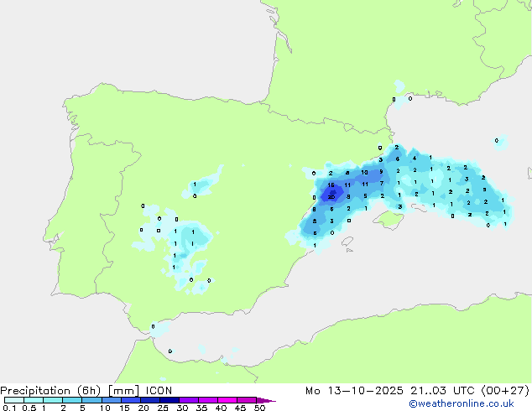
Task: Select the 0.5–1 mm legend color box
Action: point(34,400)
